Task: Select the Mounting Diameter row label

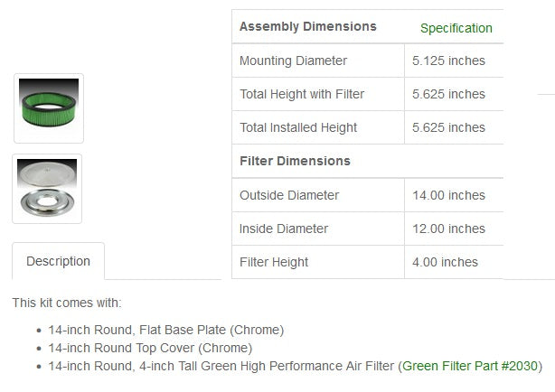Action: pyautogui.click(x=293, y=61)
